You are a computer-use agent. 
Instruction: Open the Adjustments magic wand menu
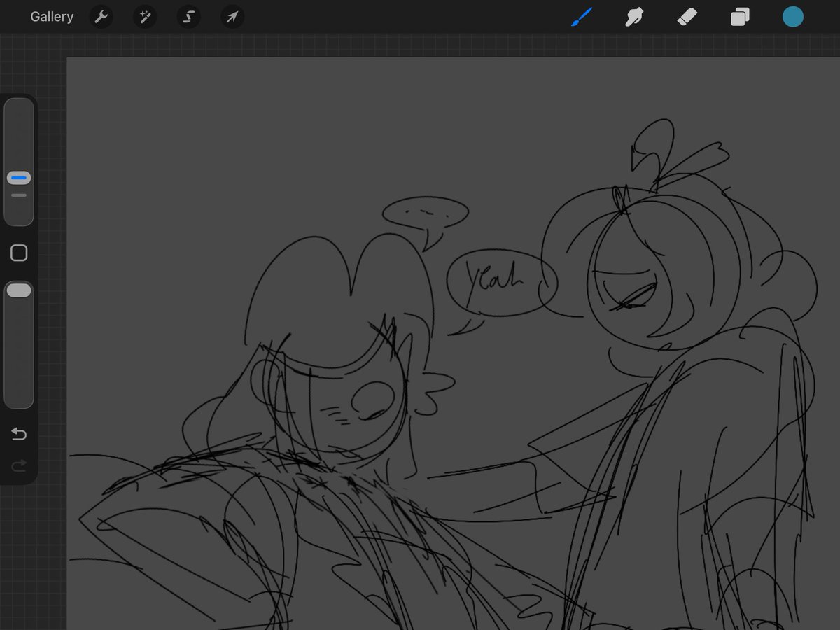[x=145, y=17]
